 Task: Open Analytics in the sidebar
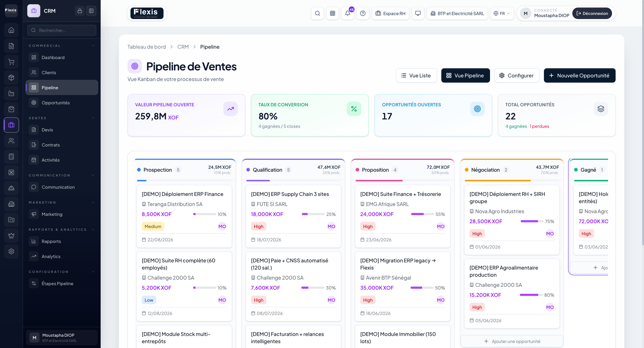pyautogui.click(x=62, y=256)
